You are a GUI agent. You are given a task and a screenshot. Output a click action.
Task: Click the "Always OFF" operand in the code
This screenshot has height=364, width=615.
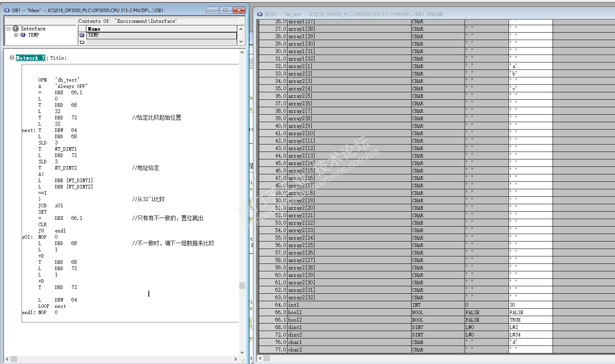[x=71, y=86]
